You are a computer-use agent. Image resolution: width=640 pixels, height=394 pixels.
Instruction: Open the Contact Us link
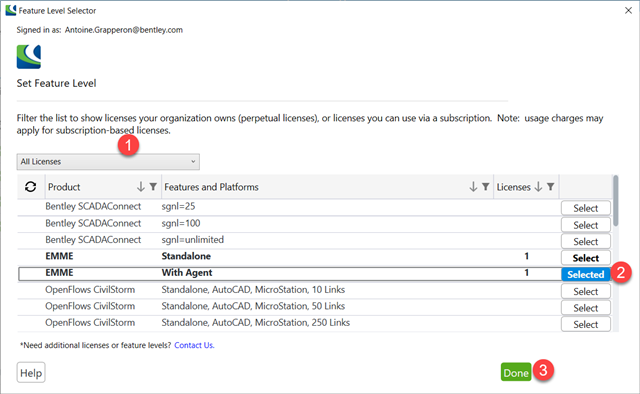coord(194,345)
